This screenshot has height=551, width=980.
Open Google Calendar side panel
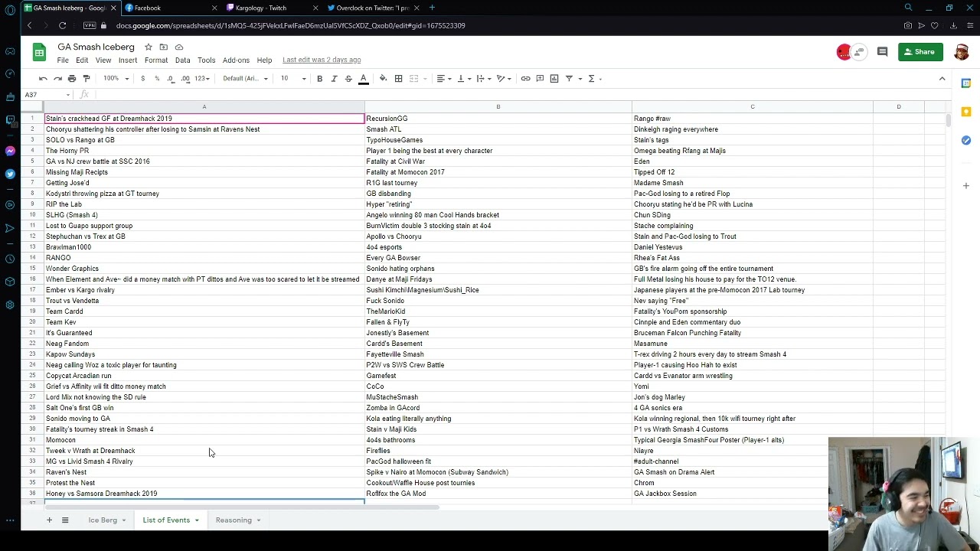point(966,83)
